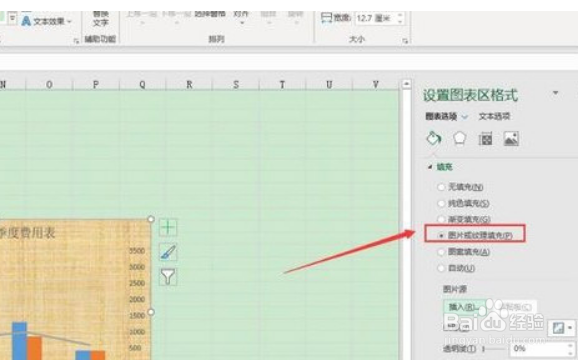Open the 文本效果 text effects menu

click(x=46, y=21)
